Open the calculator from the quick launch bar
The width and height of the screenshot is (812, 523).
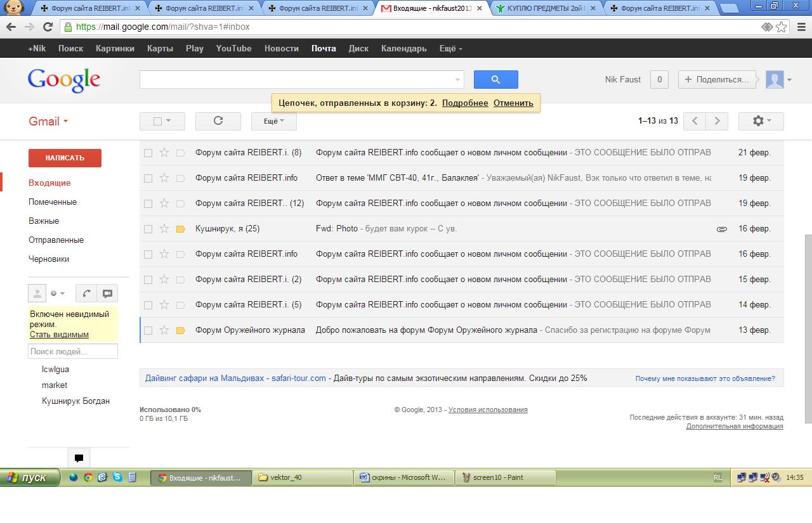(x=132, y=477)
